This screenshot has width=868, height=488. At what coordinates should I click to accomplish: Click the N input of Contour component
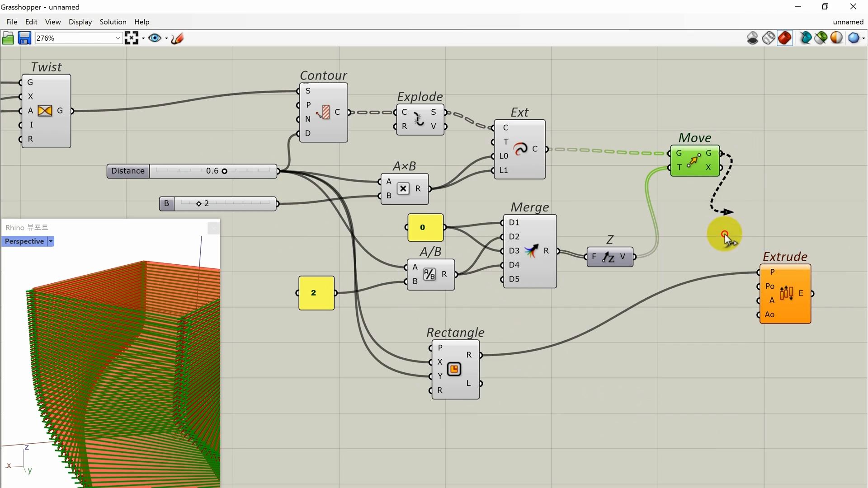click(x=307, y=119)
